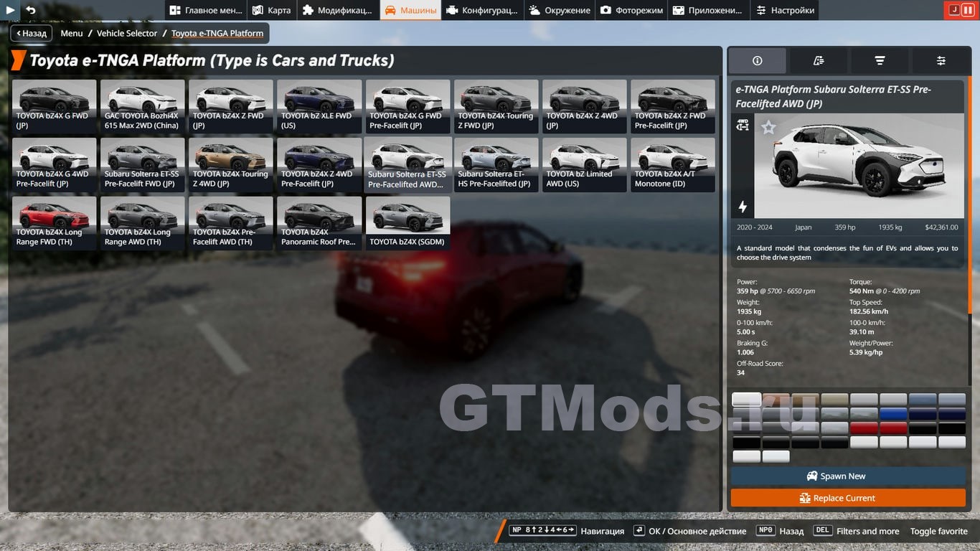Click Replace Current button
Image resolution: width=980 pixels, height=551 pixels.
(848, 498)
